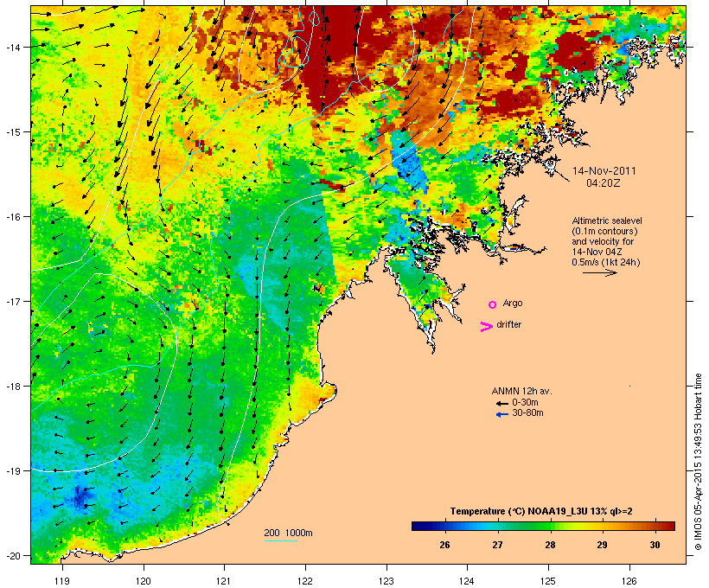Click the IMOS copyright timestamp text
This screenshot has height=588, width=709.
click(698, 462)
